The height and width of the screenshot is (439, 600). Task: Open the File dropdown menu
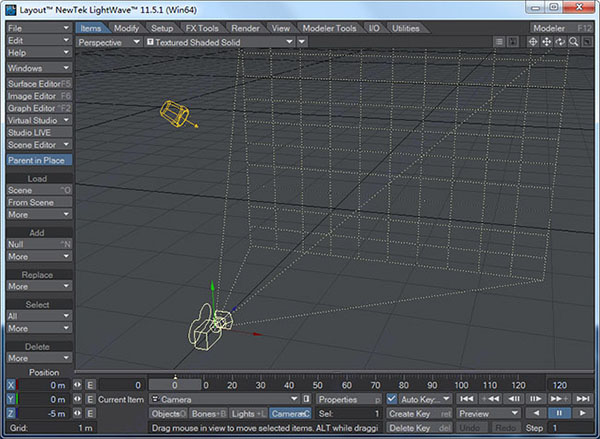(x=39, y=28)
